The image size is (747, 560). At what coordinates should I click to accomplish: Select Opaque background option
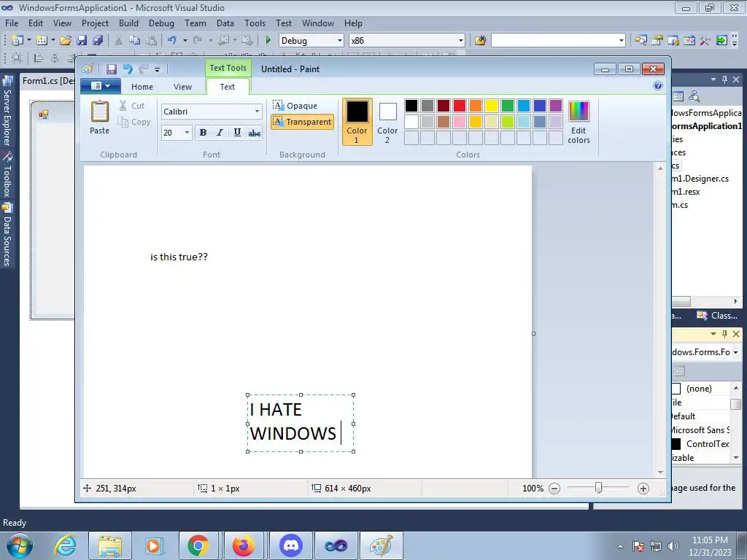pos(295,105)
